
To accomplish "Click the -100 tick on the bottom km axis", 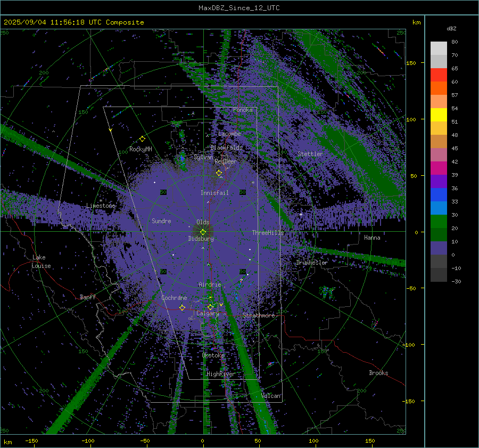I will [88, 441].
